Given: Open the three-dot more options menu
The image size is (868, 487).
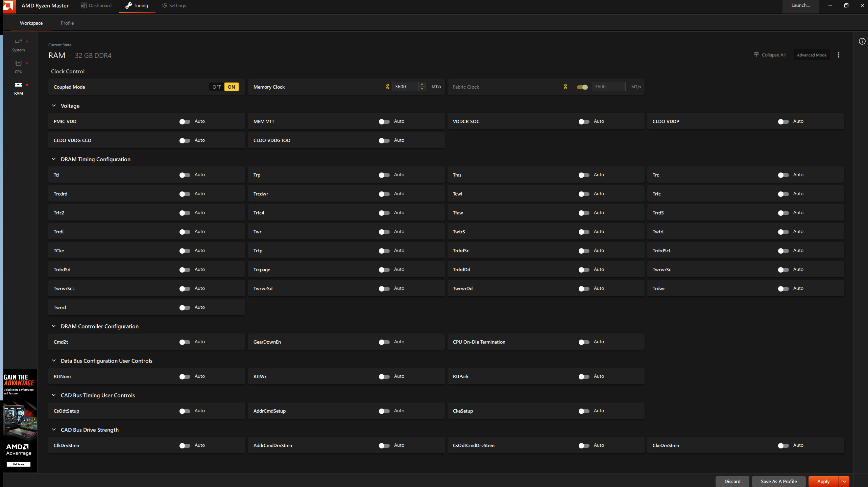Looking at the screenshot, I should coord(839,55).
